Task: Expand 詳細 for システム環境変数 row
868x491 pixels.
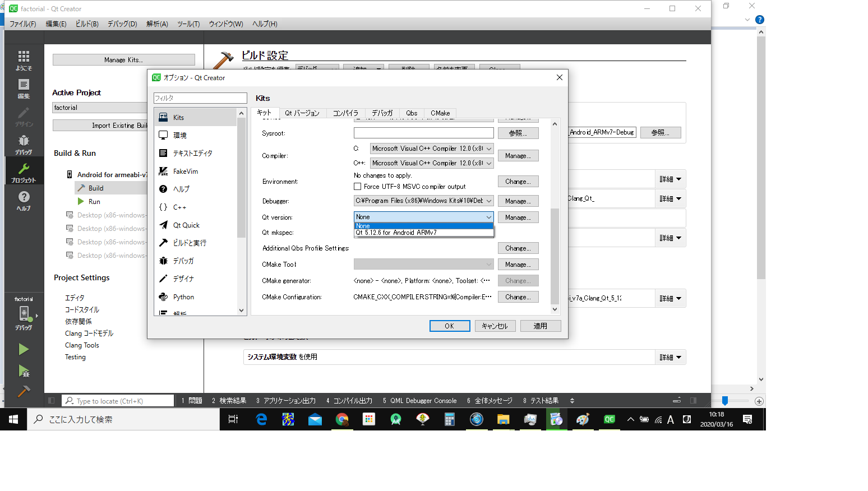Action: (671, 358)
